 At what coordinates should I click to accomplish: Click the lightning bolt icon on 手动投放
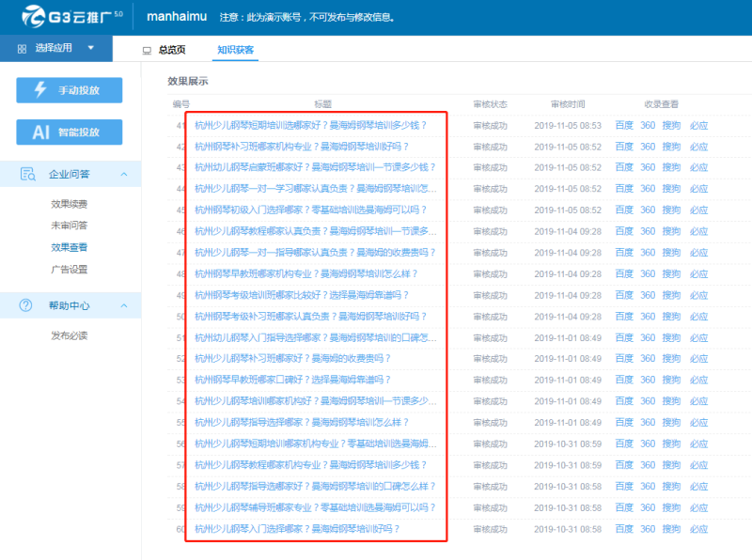point(40,89)
